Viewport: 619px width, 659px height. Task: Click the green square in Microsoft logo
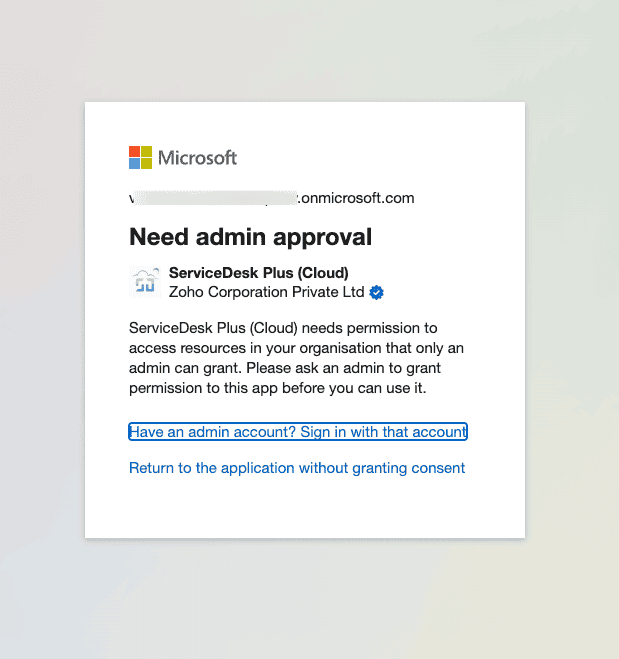tap(146, 152)
